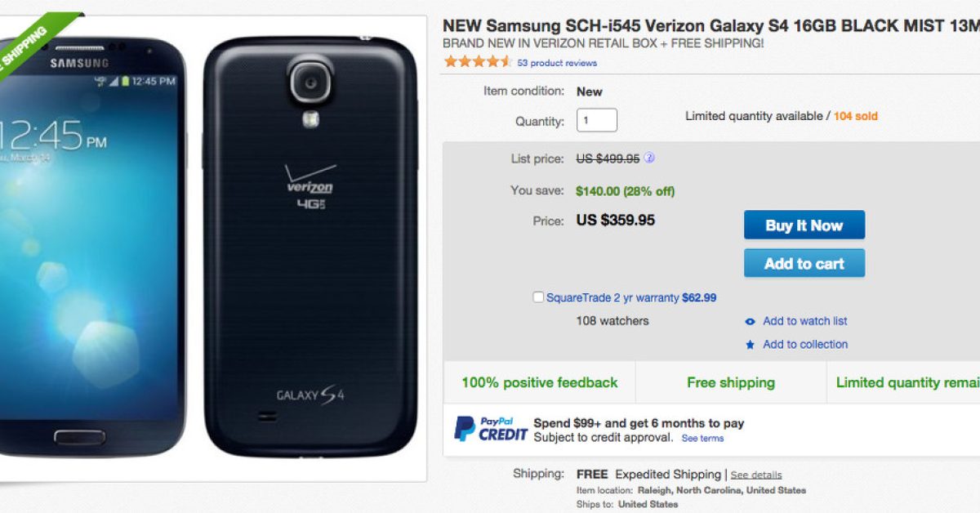Click the Add to watch list link
980x513 pixels.
coord(804,321)
